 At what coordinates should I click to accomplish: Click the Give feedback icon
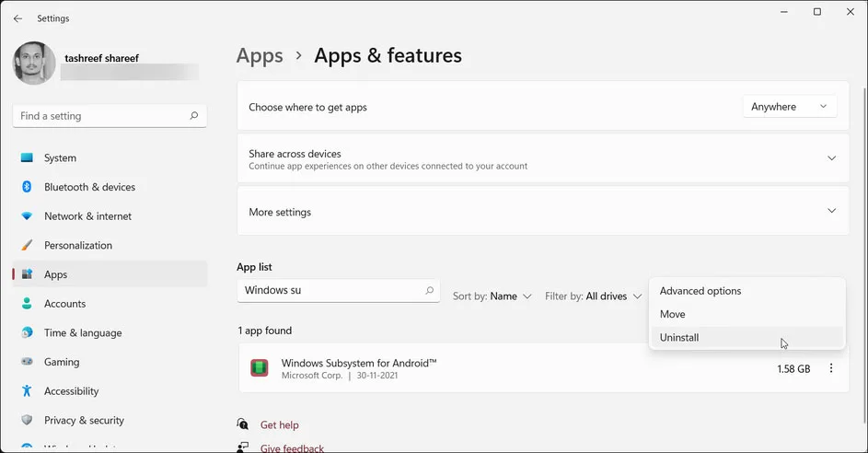242,447
